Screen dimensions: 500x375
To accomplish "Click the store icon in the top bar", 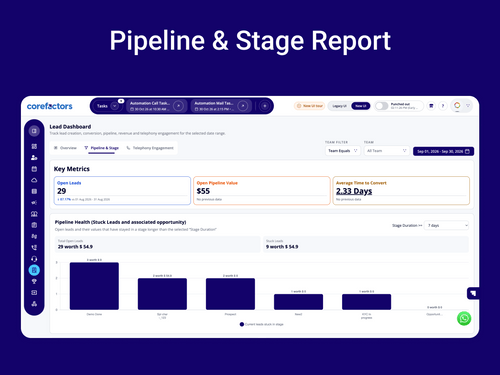I will pyautogui.click(x=431, y=106).
